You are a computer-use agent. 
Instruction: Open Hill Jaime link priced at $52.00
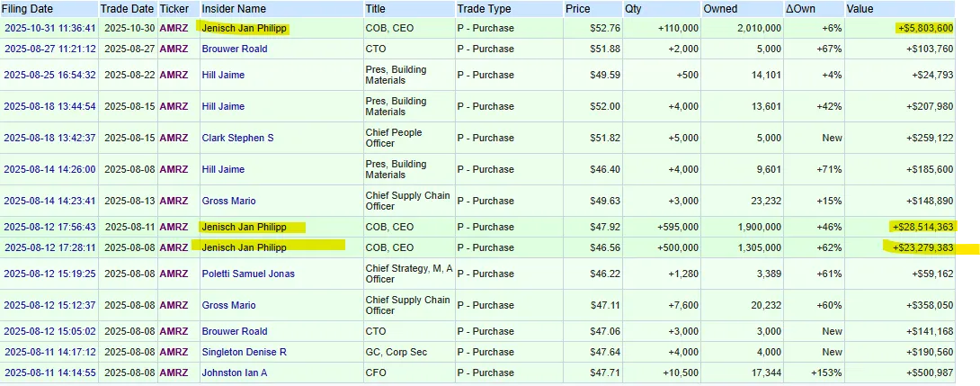click(223, 106)
